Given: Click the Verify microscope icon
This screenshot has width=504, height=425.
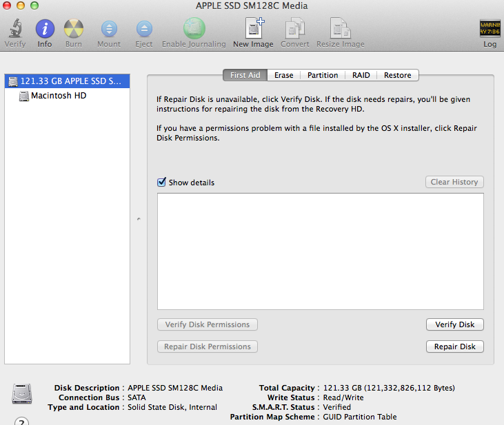Looking at the screenshot, I should click(15, 28).
